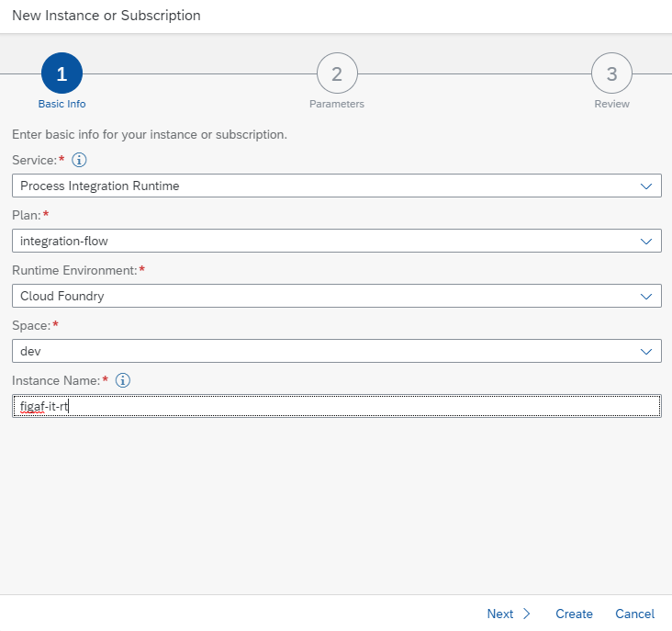Click the Process Integration Runtime service field

click(x=337, y=186)
